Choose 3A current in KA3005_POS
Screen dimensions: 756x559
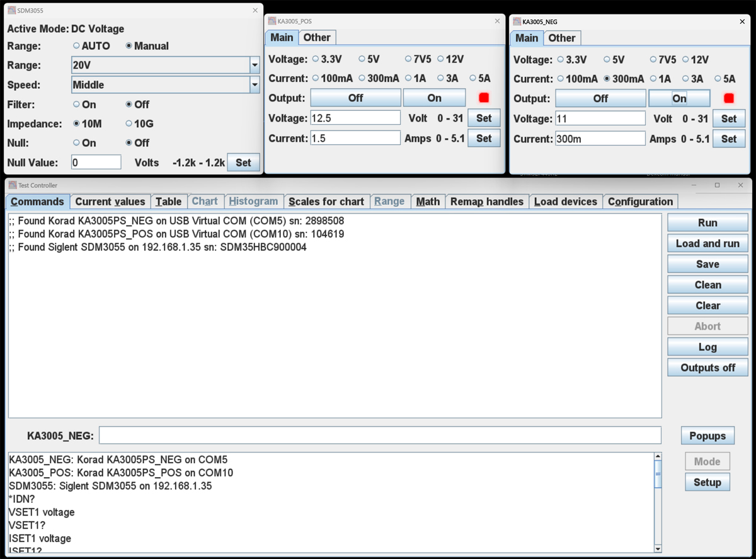pyautogui.click(x=448, y=79)
